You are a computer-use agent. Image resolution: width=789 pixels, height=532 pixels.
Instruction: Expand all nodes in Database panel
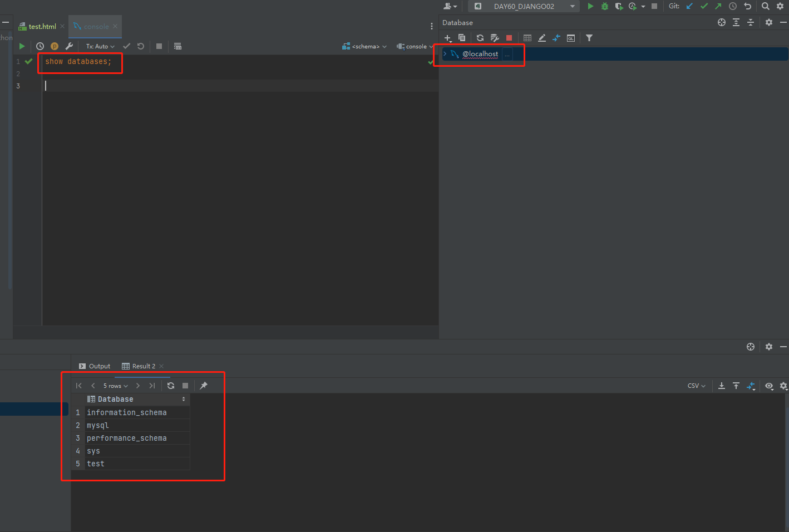(x=736, y=22)
